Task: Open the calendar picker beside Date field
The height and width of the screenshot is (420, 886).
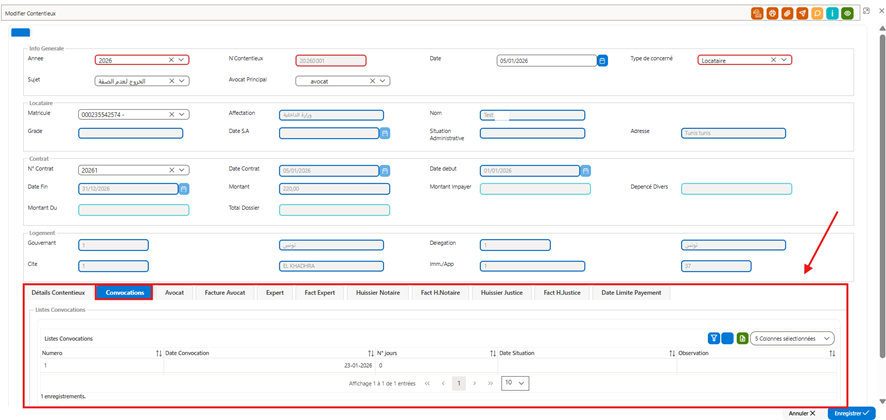Action: click(603, 60)
